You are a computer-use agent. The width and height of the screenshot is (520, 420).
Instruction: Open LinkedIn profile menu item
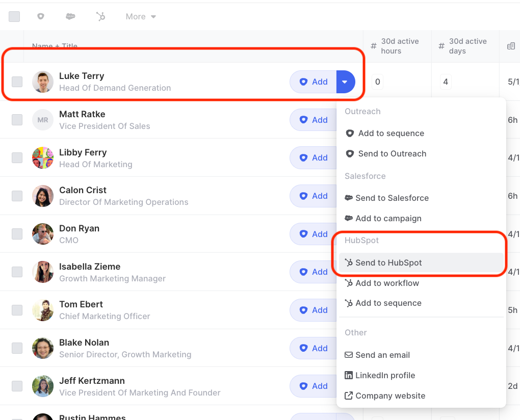421,375
